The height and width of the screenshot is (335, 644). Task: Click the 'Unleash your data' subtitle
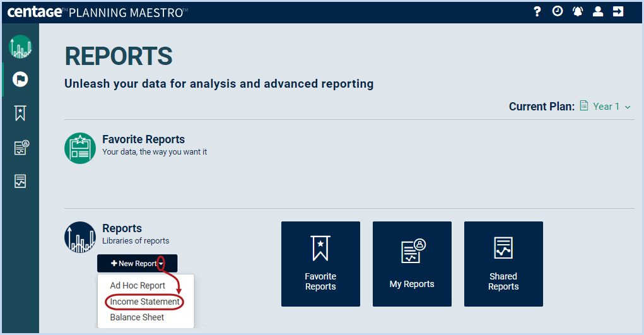(x=219, y=84)
